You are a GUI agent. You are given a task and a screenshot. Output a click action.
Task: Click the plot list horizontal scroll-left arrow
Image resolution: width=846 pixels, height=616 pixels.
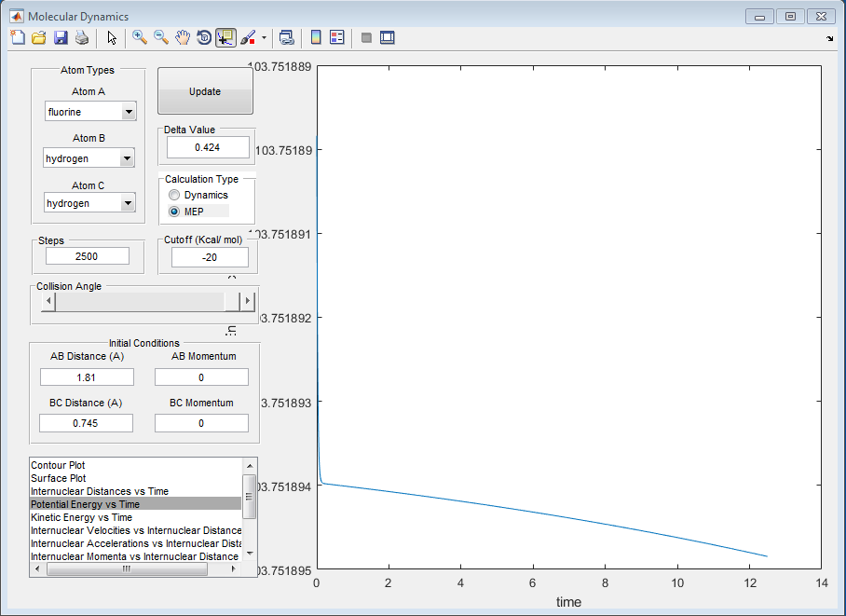click(37, 569)
